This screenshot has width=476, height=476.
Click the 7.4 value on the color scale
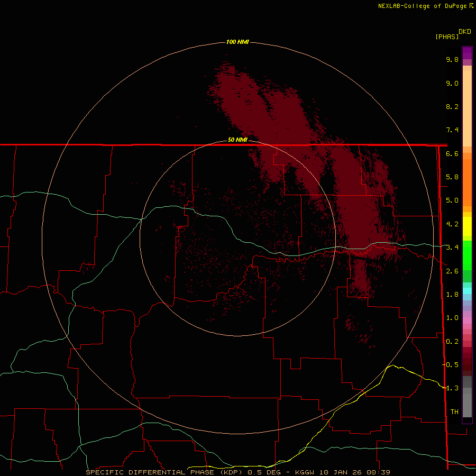coord(452,130)
